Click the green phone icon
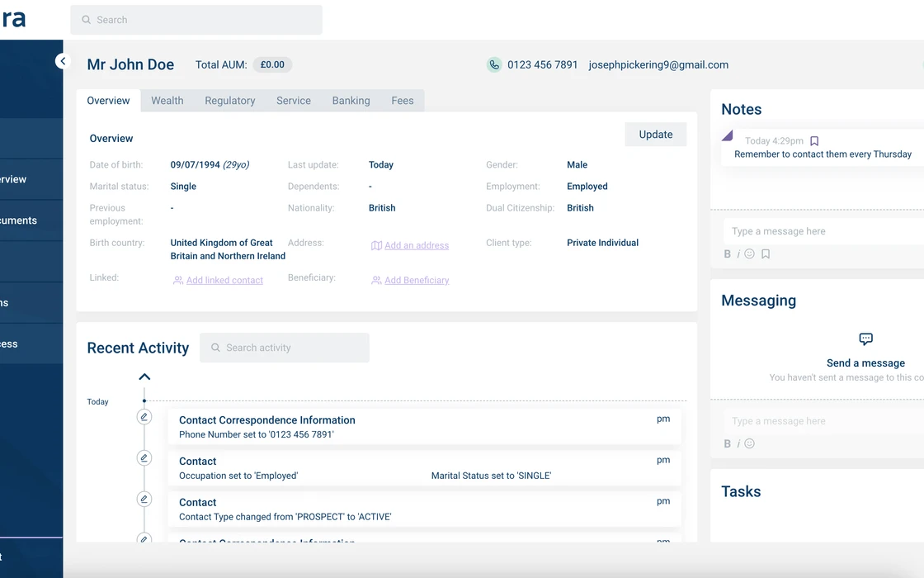Image resolution: width=924 pixels, height=578 pixels. click(494, 65)
